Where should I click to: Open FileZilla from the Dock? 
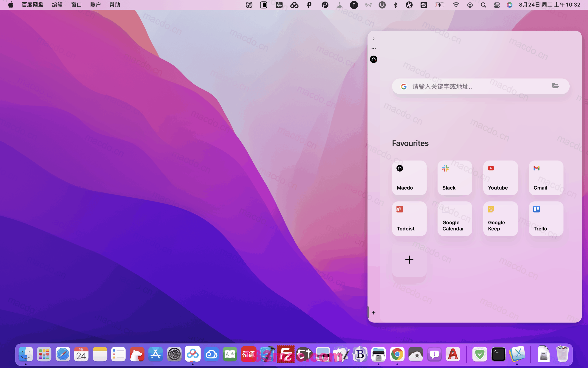286,354
